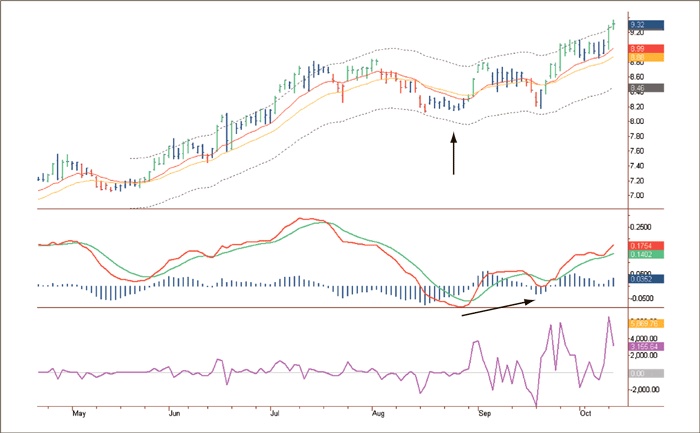Click the green 0.1402 signal line tag

pos(642,256)
